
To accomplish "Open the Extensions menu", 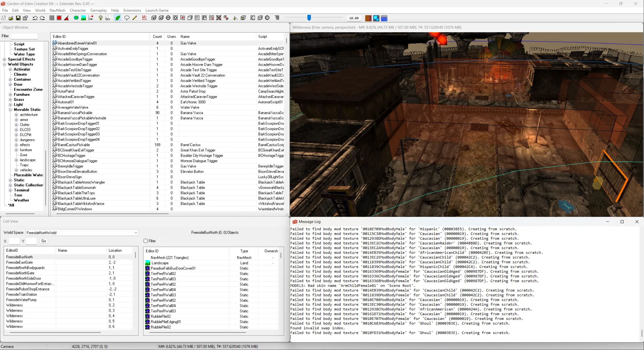I will click(x=132, y=10).
